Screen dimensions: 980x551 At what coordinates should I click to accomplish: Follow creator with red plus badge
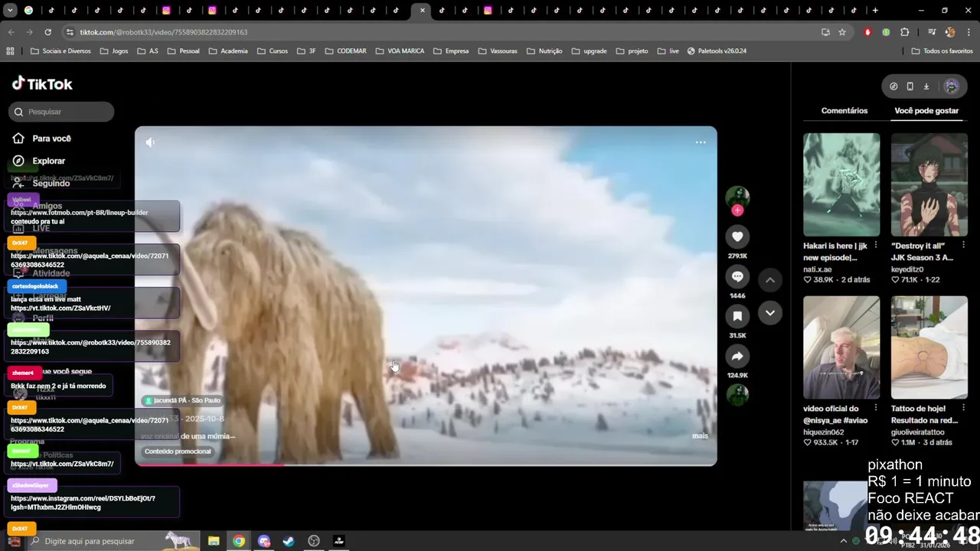[737, 210]
